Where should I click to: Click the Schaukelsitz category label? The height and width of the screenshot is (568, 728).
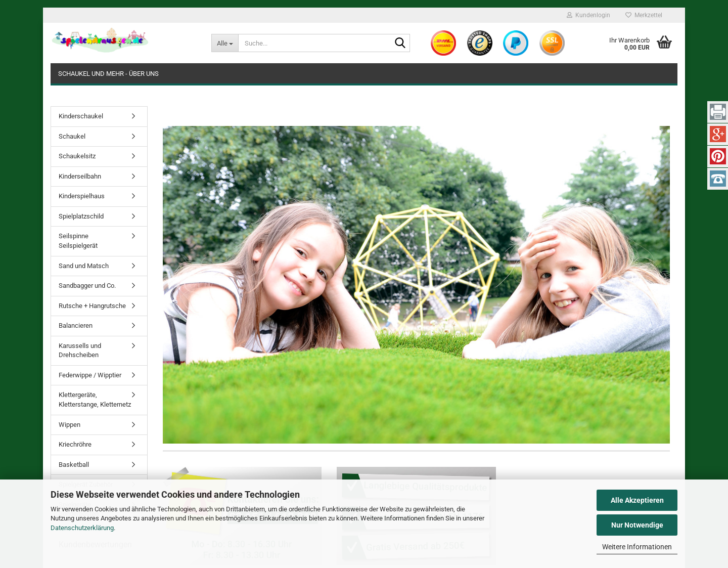[x=77, y=156]
